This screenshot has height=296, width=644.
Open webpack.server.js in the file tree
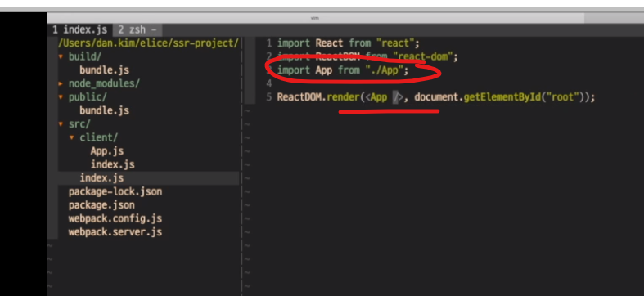(x=115, y=232)
